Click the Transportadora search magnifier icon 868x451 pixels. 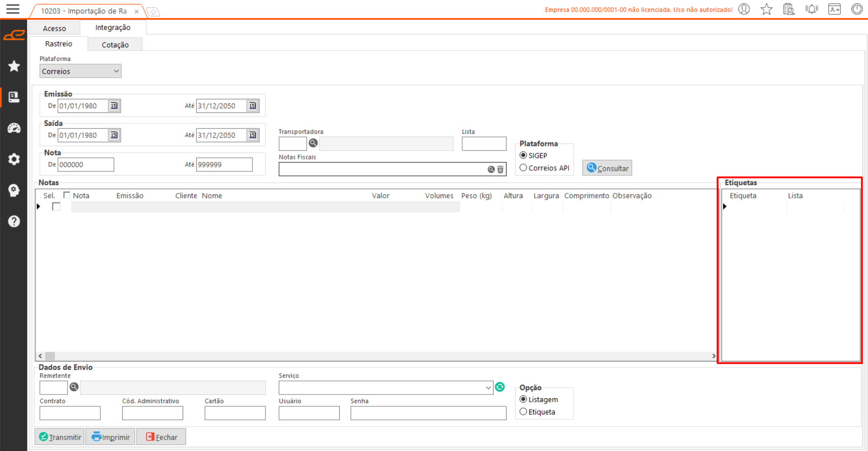pos(313,143)
